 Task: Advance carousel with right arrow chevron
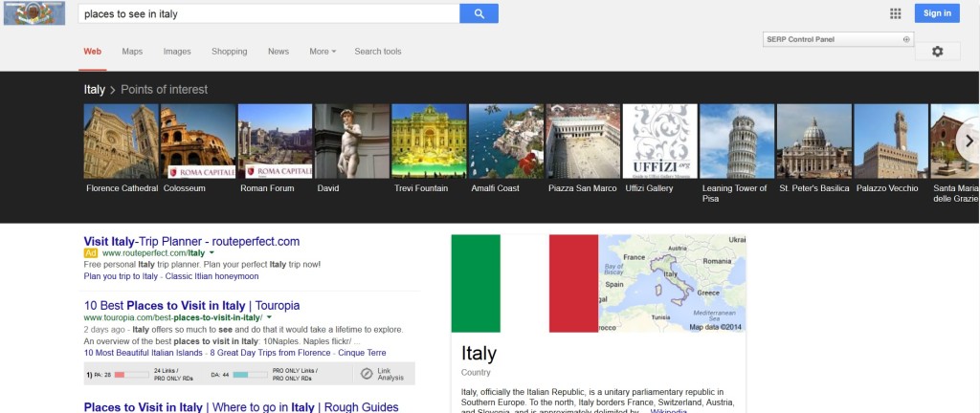969,141
